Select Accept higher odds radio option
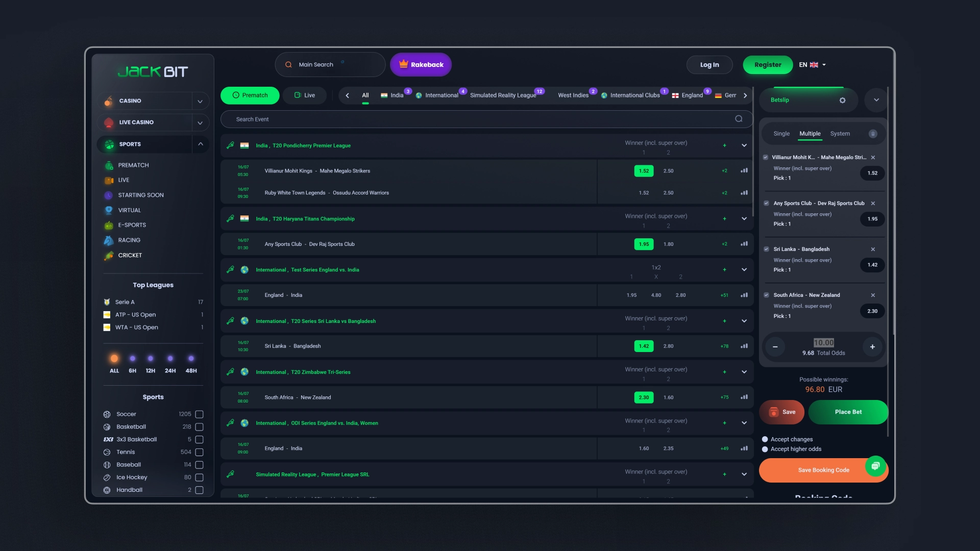This screenshot has height=551, width=980. pos(765,449)
